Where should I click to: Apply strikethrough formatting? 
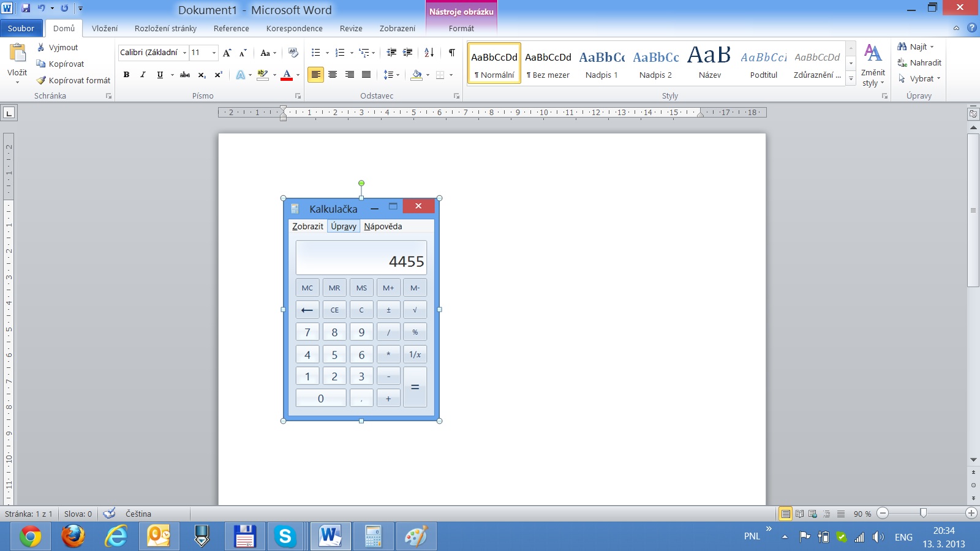pyautogui.click(x=185, y=75)
